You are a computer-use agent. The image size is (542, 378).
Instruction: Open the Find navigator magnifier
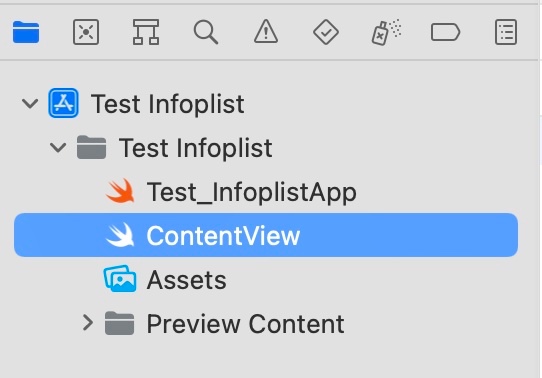206,32
